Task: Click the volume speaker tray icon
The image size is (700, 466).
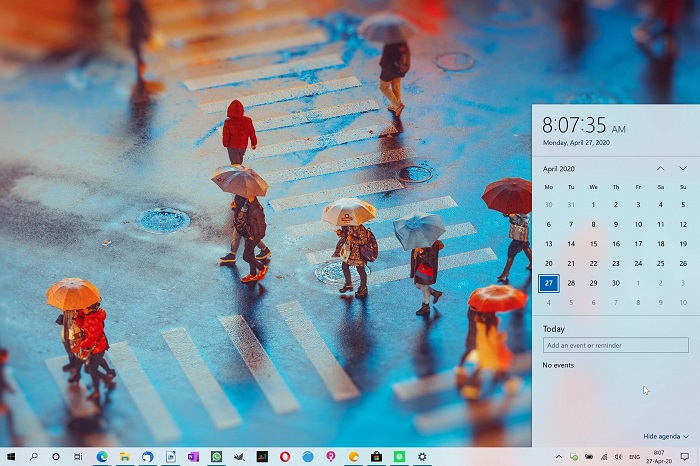Action: pyautogui.click(x=618, y=456)
